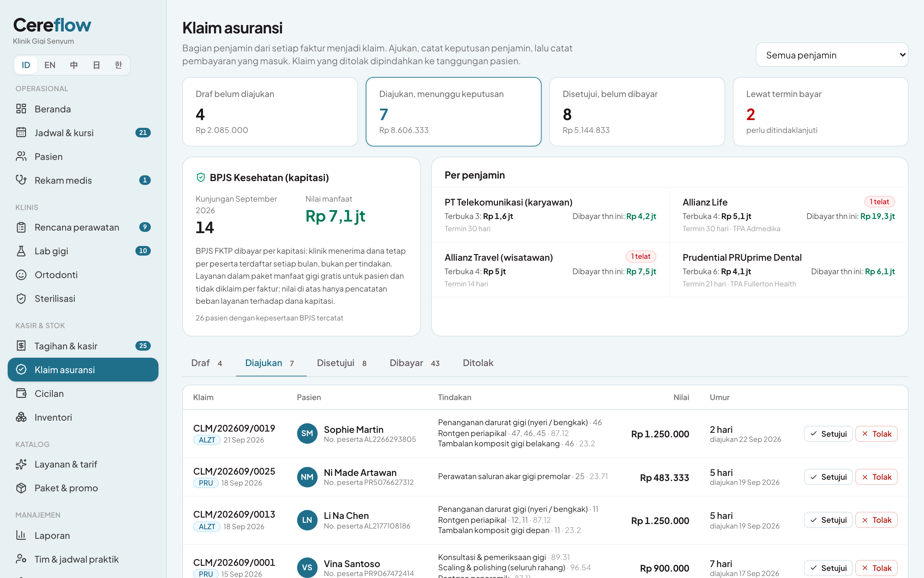
Task: Click claim number CLM/202609/0013
Action: point(234,514)
